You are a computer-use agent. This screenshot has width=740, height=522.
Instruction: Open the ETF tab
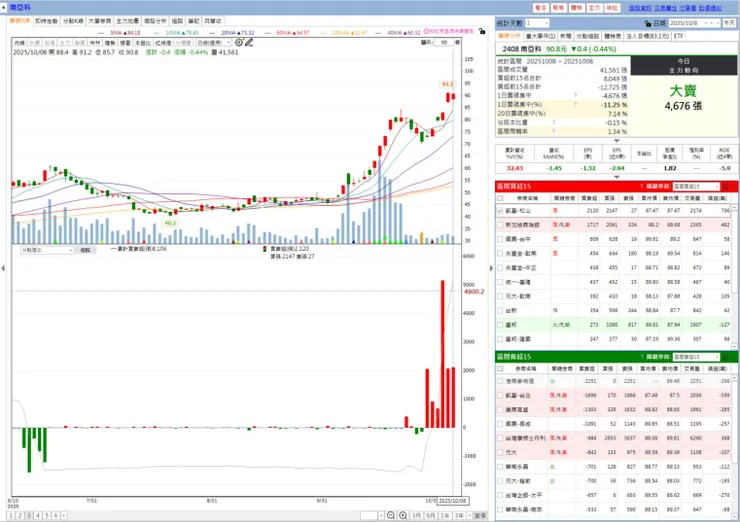point(678,36)
